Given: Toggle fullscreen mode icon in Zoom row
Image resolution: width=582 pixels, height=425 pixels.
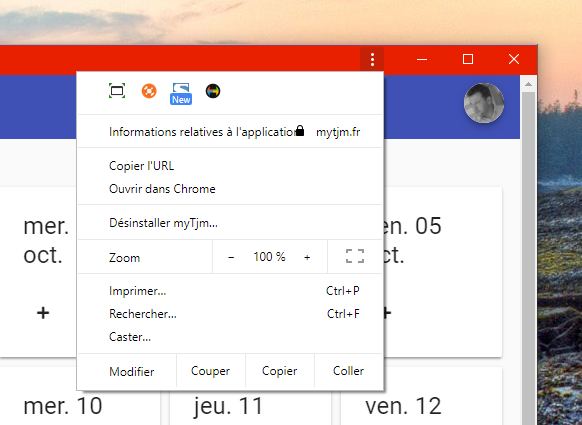Looking at the screenshot, I should (x=355, y=256).
